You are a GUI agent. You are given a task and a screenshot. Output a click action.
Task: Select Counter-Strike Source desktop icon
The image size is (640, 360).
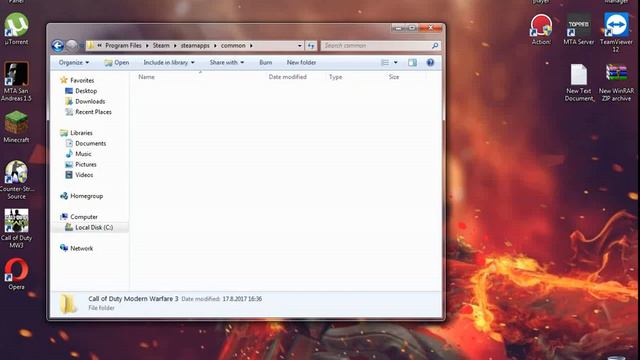[x=16, y=180]
